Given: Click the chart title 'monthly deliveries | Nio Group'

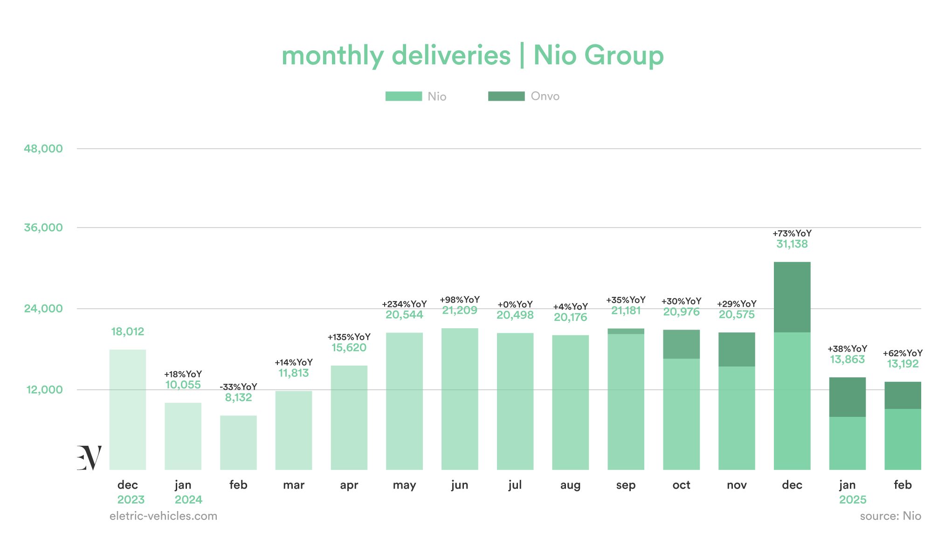Looking at the screenshot, I should pyautogui.click(x=473, y=55).
